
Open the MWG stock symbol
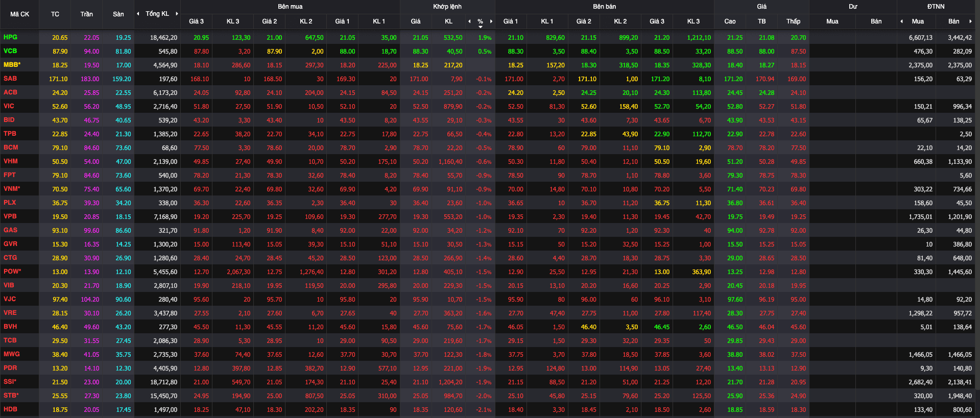[x=12, y=354]
